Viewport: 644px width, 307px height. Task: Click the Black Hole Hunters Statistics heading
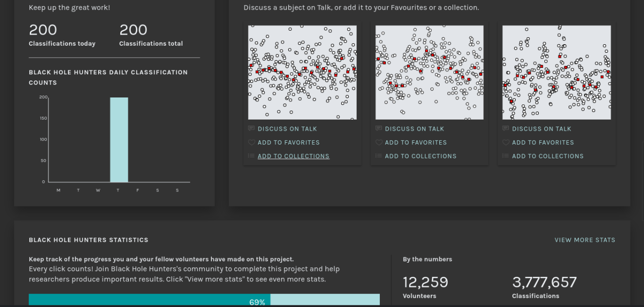(89, 240)
